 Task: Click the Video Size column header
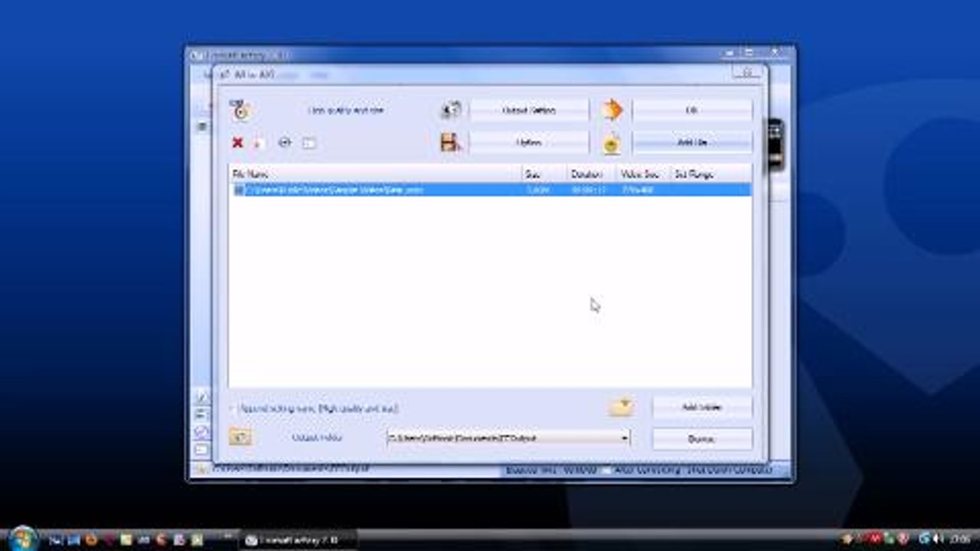(x=642, y=174)
